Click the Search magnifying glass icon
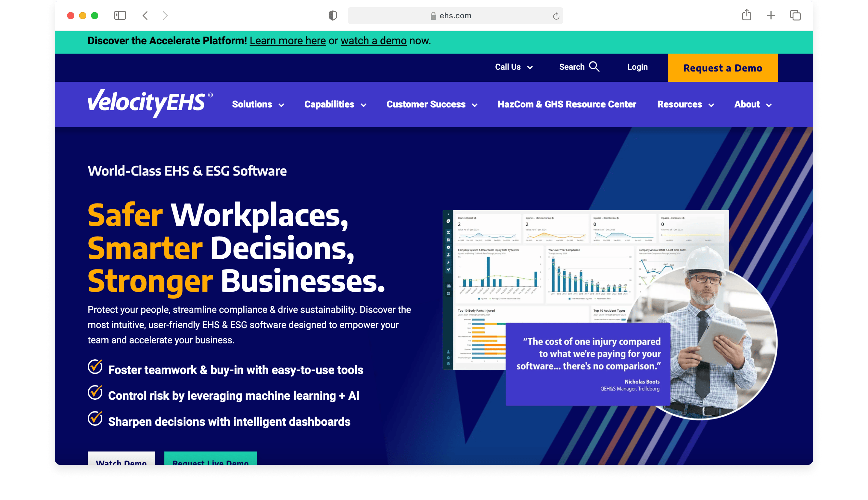Image resolution: width=868 pixels, height=500 pixels. [x=594, y=67]
